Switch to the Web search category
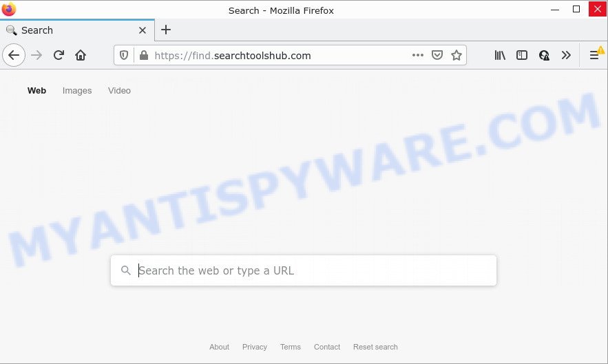 tap(36, 91)
